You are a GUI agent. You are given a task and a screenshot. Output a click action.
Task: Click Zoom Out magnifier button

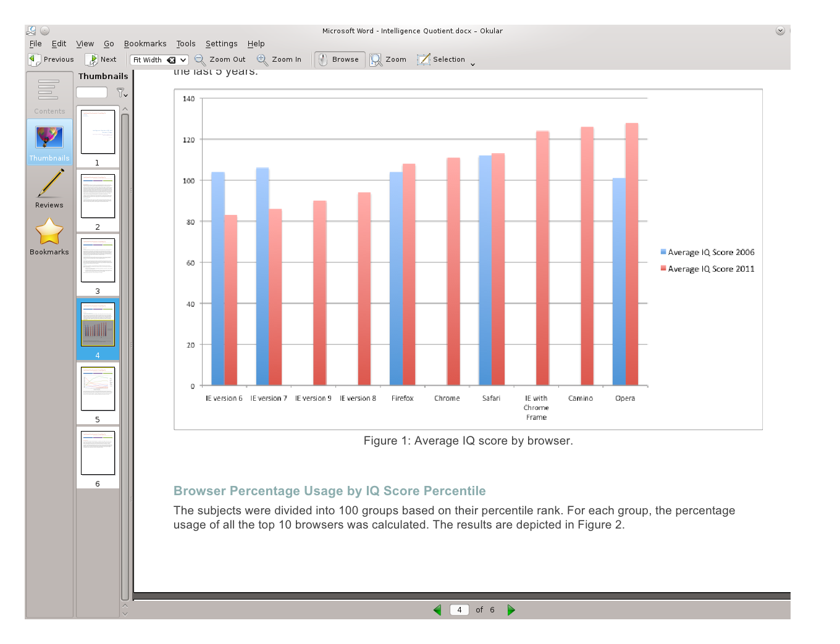tap(220, 59)
